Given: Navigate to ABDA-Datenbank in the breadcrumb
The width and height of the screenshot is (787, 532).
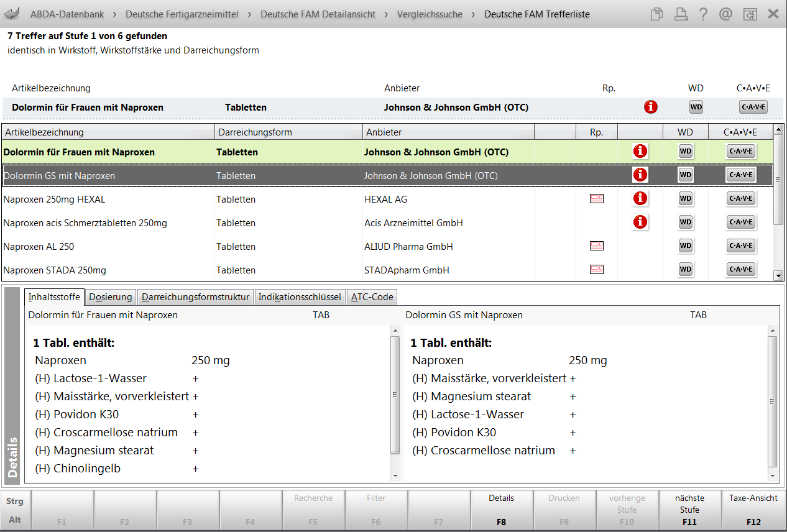Looking at the screenshot, I should pyautogui.click(x=67, y=14).
